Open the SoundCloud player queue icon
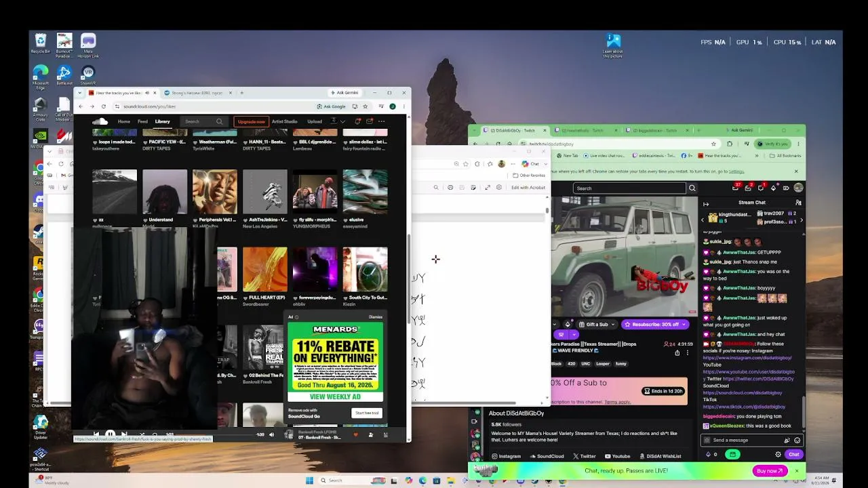 click(386, 434)
